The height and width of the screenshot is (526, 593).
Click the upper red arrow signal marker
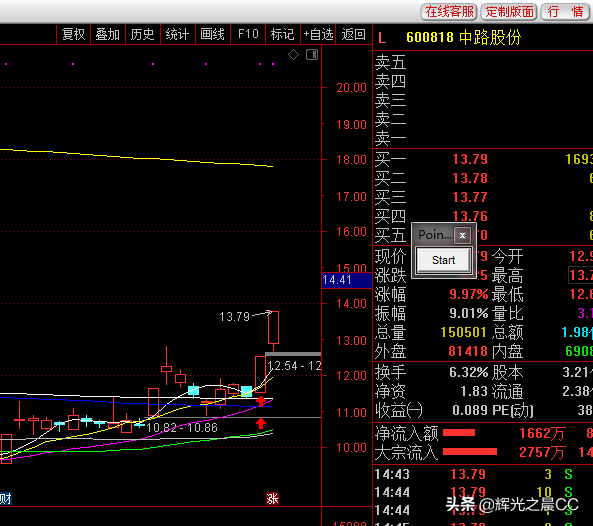[x=261, y=401]
